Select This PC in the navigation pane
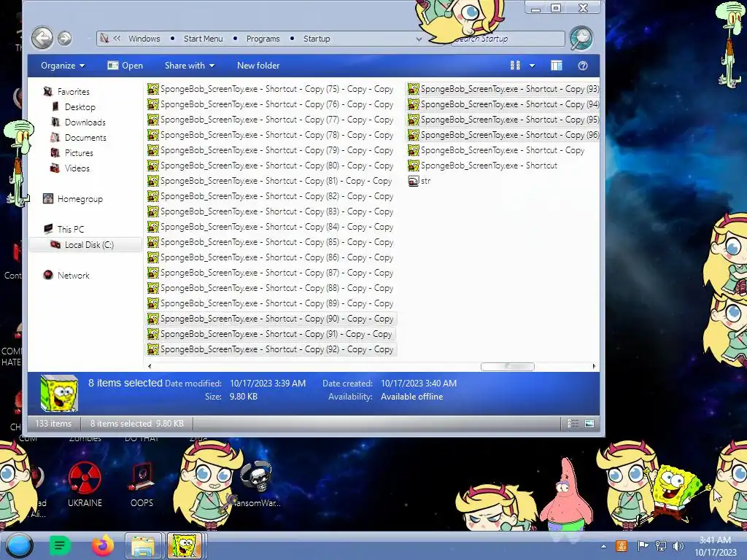The width and height of the screenshot is (747, 560). tap(64, 229)
